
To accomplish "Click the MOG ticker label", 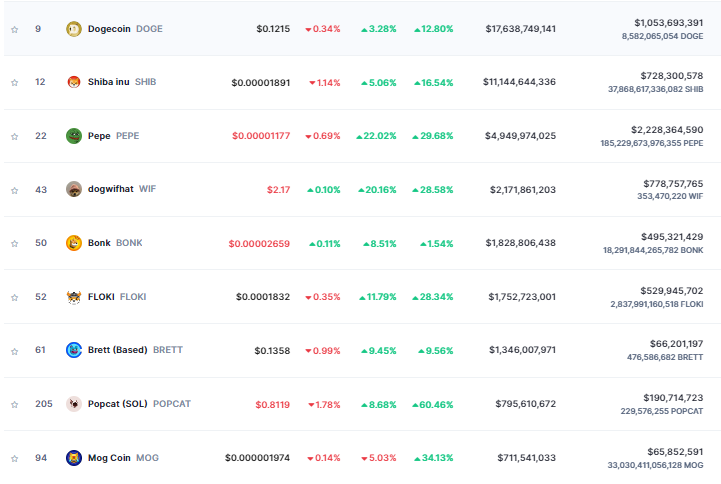I will (x=147, y=458).
